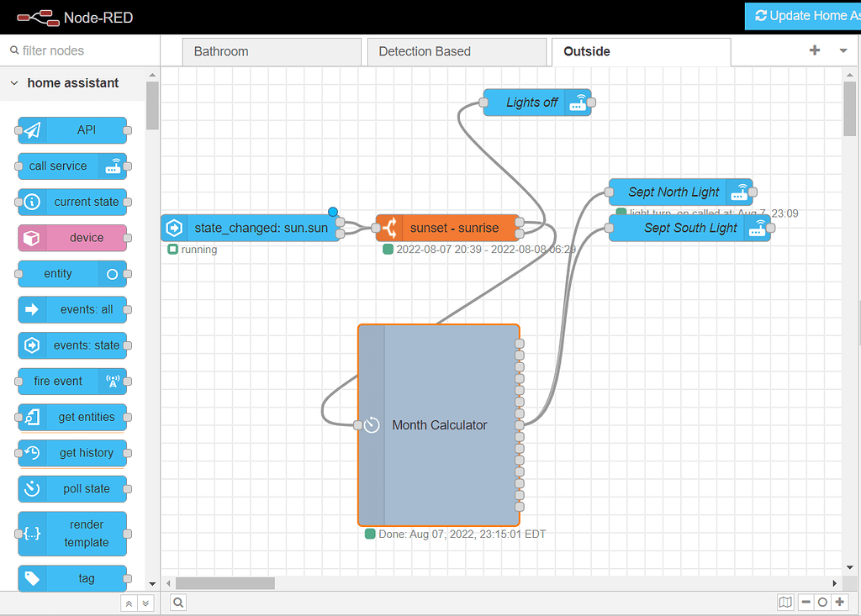Screen dimensions: 861x616
Task: Select the API node in the palette
Action: click(71, 130)
